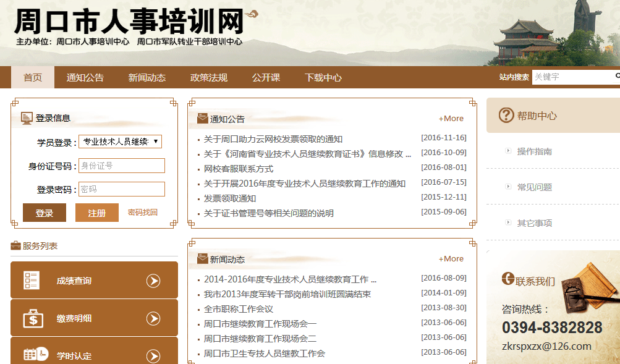Expand 常见问题 in help center
This screenshot has height=364, width=620.
click(534, 187)
